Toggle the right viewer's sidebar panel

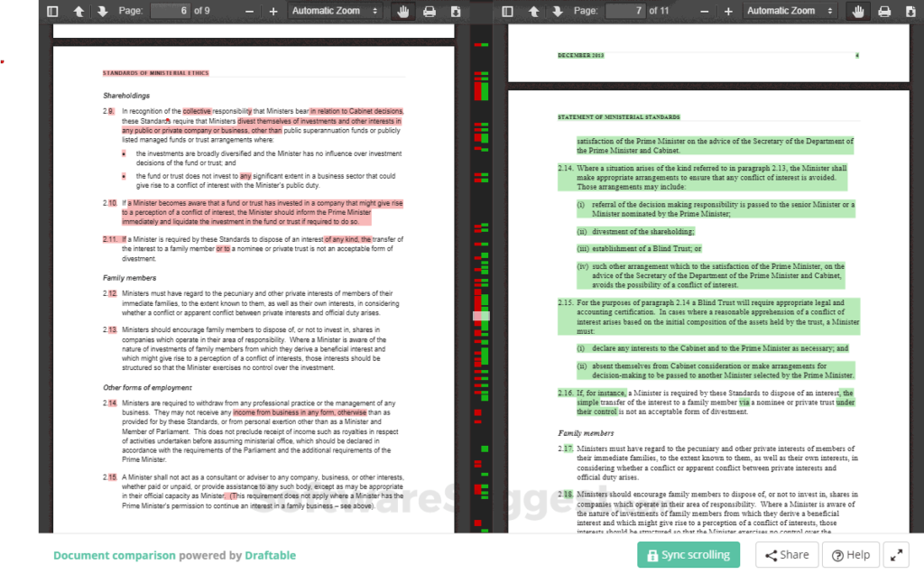click(507, 11)
